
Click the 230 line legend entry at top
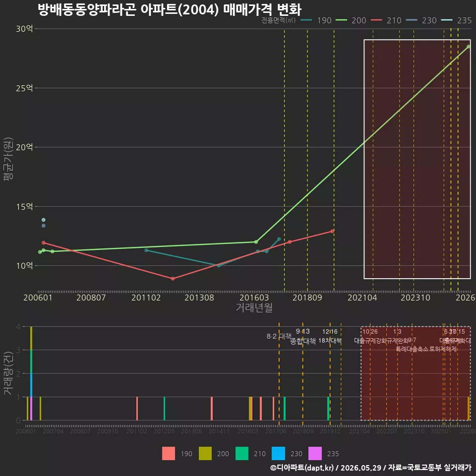point(421,20)
